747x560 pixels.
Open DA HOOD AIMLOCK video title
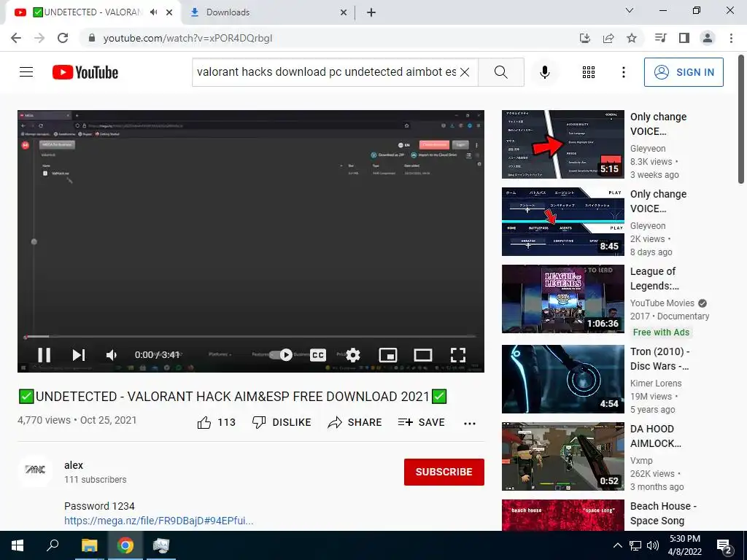point(656,436)
